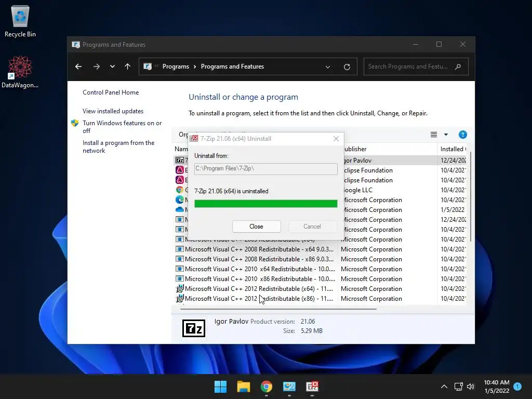Image resolution: width=532 pixels, height=399 pixels.
Task: Open Install a program from the network
Action: 118,147
